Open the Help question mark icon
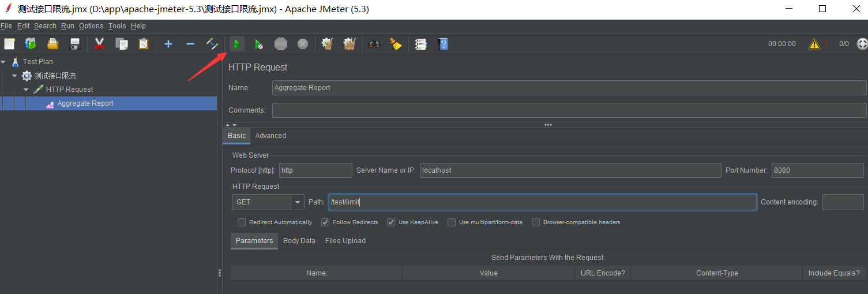 click(x=443, y=44)
